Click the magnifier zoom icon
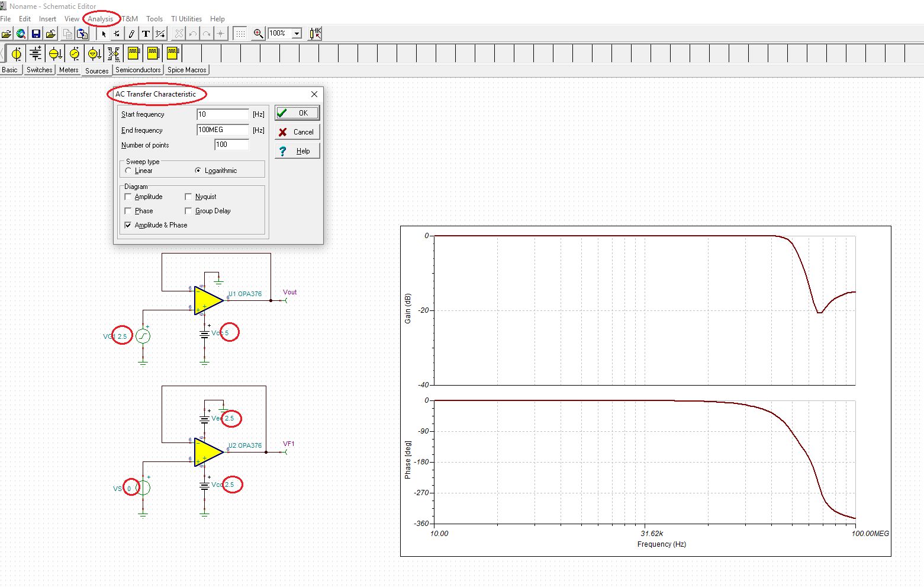The height and width of the screenshot is (587, 924). pyautogui.click(x=258, y=34)
